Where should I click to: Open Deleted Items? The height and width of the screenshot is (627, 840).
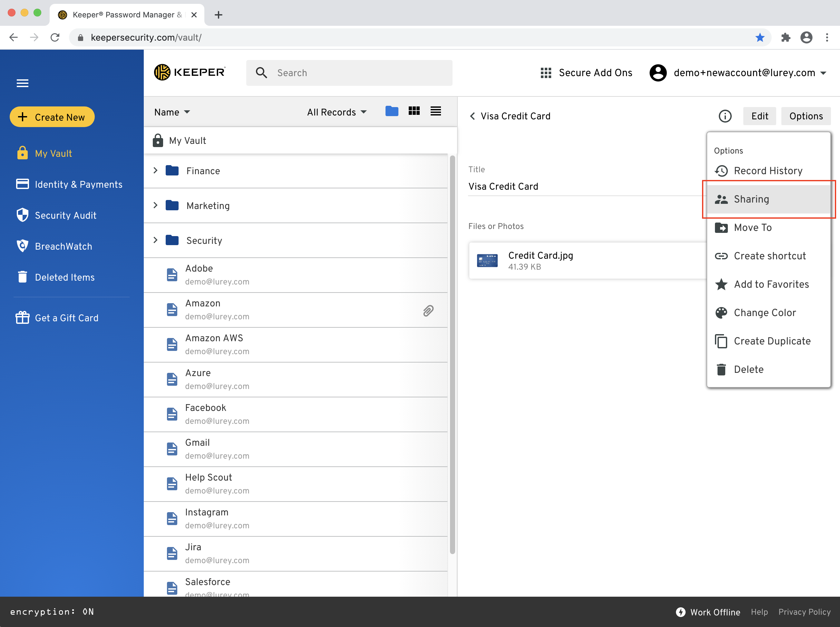point(55,277)
